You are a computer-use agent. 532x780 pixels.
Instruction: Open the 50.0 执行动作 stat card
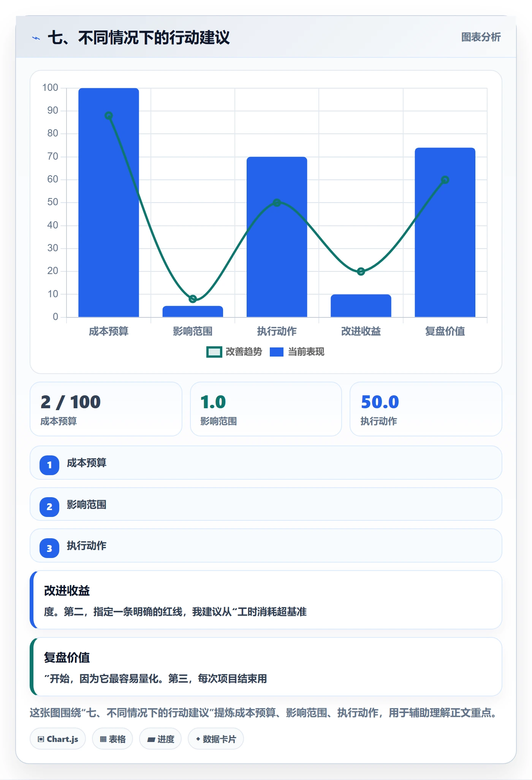(x=426, y=409)
